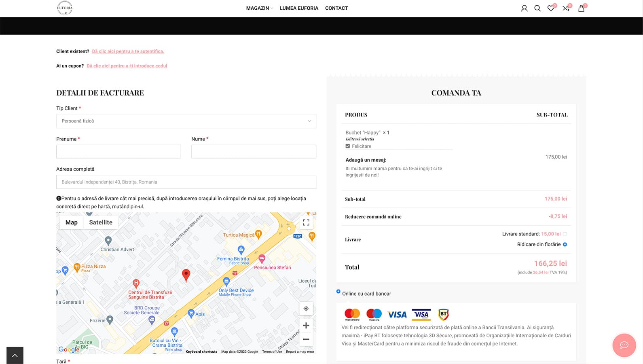This screenshot has width=643, height=364.
Task: Click the Adresa completă input field
Action: coord(186,182)
